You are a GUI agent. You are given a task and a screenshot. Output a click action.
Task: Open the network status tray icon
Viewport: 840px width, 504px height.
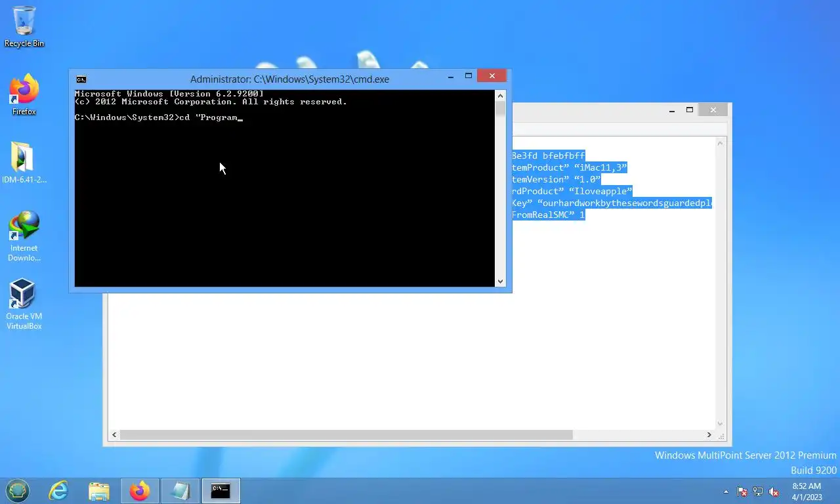758,492
